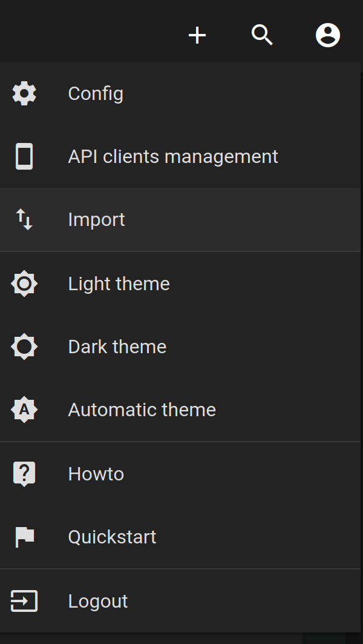Open API clients management
Image resolution: width=363 pixels, height=644 pixels.
click(x=180, y=156)
